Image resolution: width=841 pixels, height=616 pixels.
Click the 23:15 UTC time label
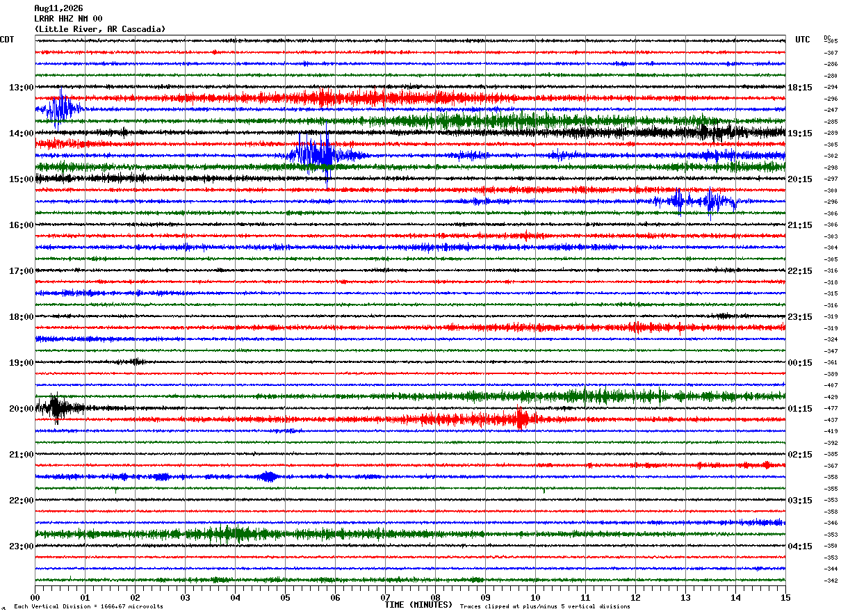[x=799, y=317]
